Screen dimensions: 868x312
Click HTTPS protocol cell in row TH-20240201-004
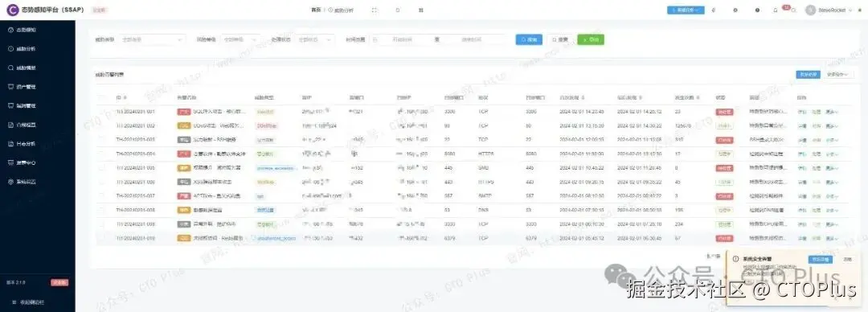pos(485,154)
